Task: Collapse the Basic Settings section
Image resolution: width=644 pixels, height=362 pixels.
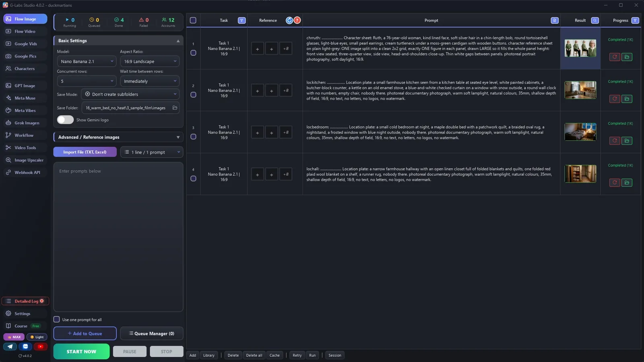Action: (x=118, y=41)
